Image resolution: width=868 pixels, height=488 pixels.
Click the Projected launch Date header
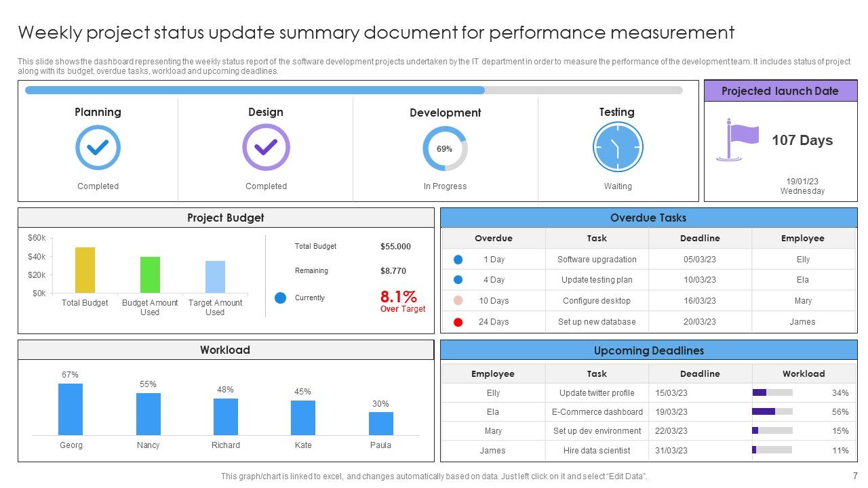pos(780,91)
